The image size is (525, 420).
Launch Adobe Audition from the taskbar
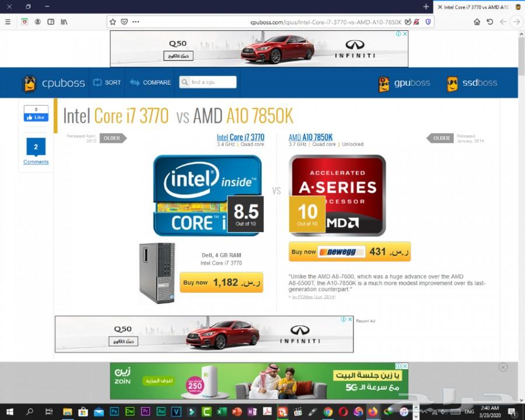click(x=161, y=411)
